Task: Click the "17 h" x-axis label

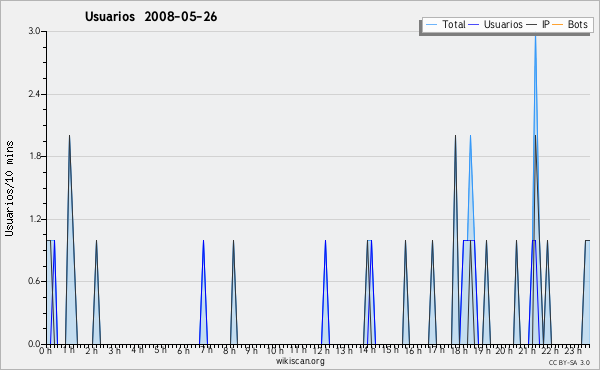Action: pyautogui.click(x=436, y=350)
